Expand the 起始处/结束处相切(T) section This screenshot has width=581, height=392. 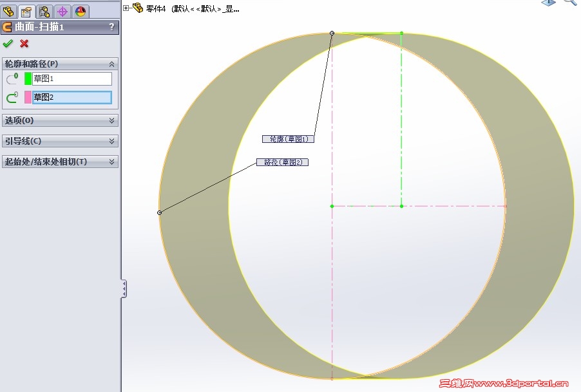click(x=111, y=162)
